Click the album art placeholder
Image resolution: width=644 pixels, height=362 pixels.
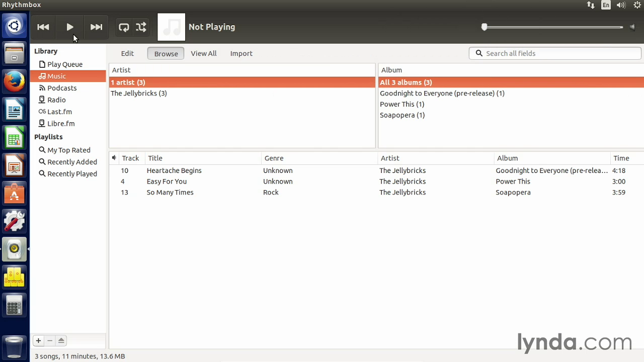pyautogui.click(x=171, y=27)
